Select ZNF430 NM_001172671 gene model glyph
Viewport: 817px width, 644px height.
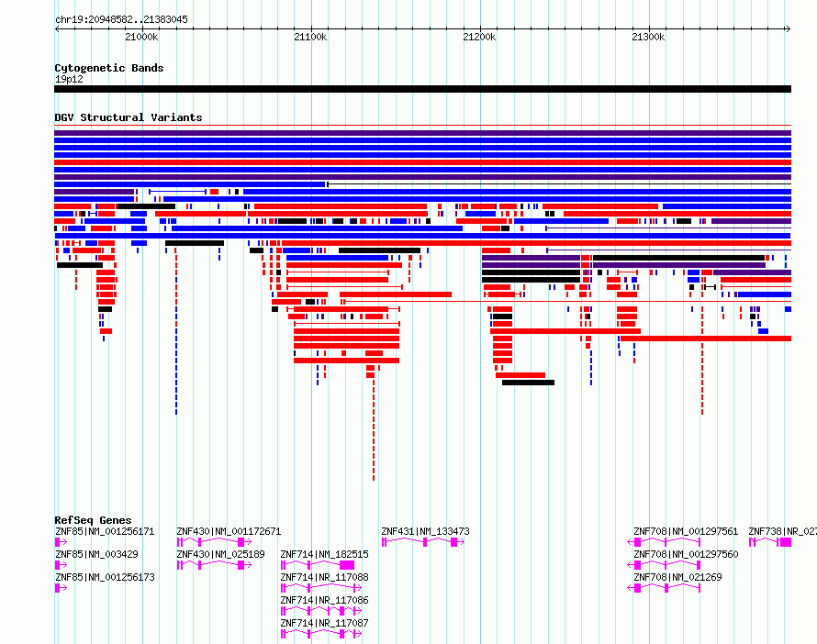coord(214,542)
